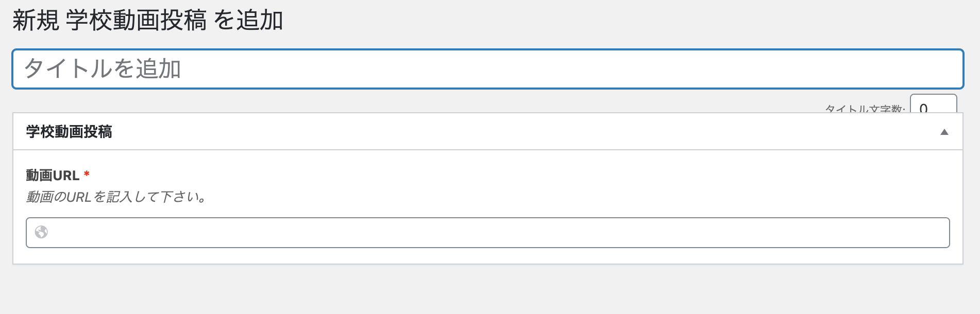
Task: Click the タイトル文字数 label text
Action: pos(865,109)
